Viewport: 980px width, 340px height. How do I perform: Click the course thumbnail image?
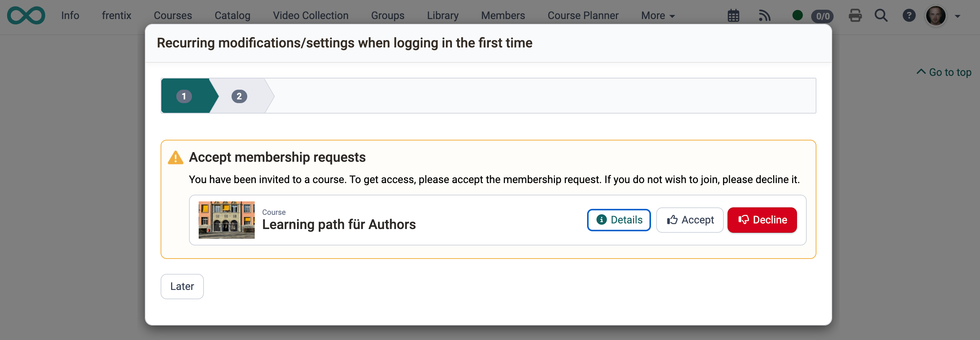coord(226,220)
